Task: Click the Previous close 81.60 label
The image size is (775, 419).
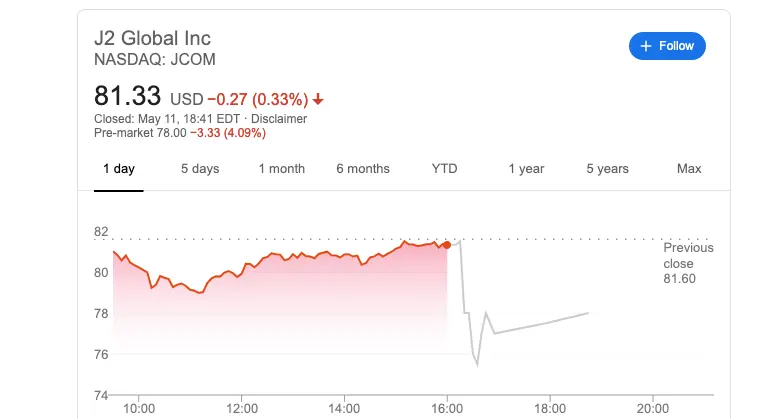Action: point(688,263)
